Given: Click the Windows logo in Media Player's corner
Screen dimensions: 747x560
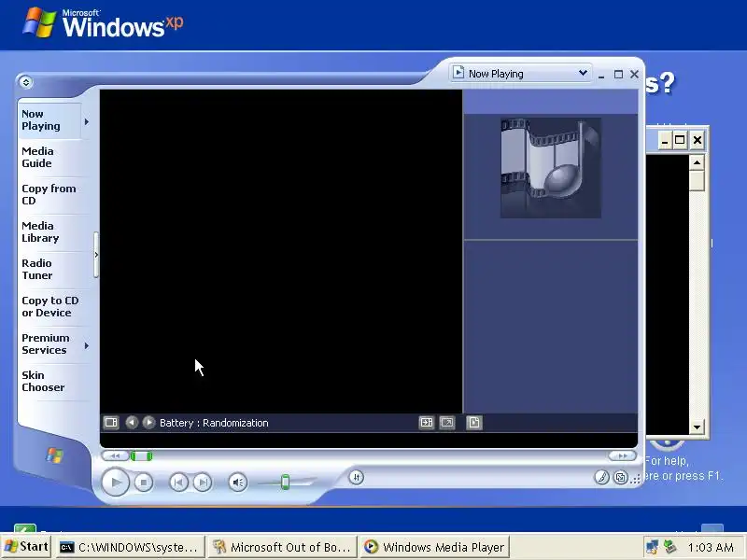Looking at the screenshot, I should 54,455.
